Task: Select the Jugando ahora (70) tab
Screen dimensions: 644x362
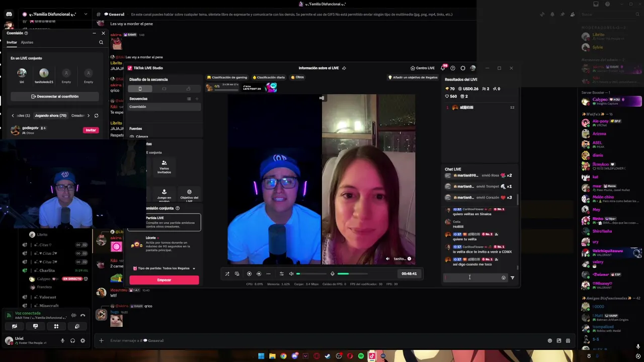Action: coord(50,116)
